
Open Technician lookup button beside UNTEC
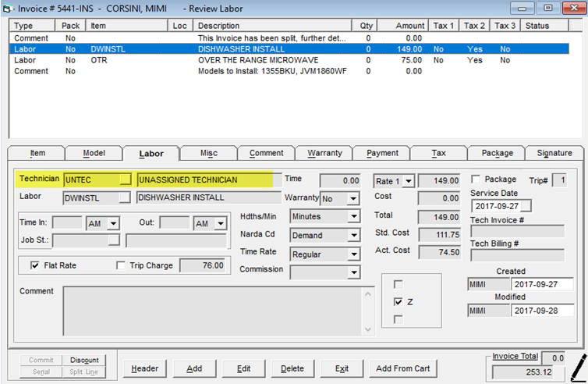point(126,179)
